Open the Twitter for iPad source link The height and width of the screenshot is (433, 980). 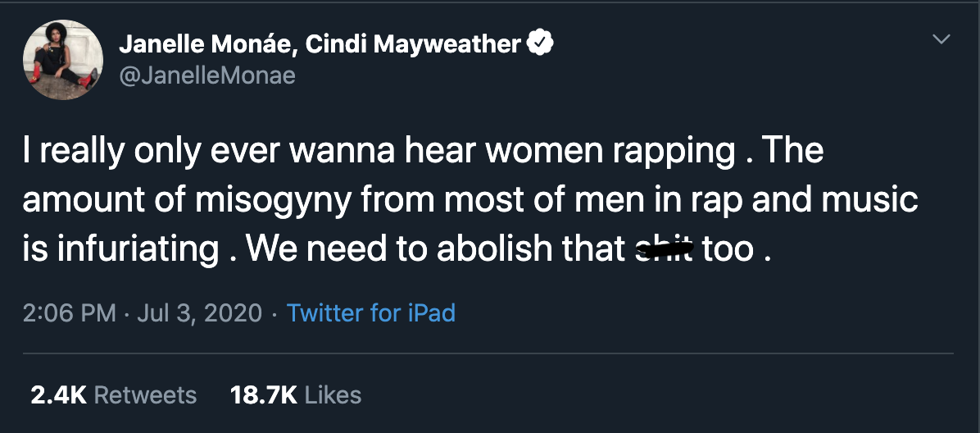370,312
